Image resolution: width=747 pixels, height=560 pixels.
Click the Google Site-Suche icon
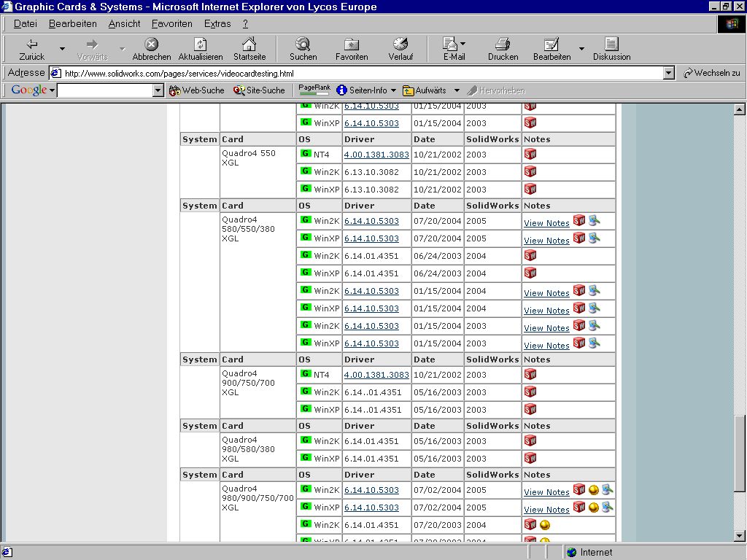(x=239, y=90)
